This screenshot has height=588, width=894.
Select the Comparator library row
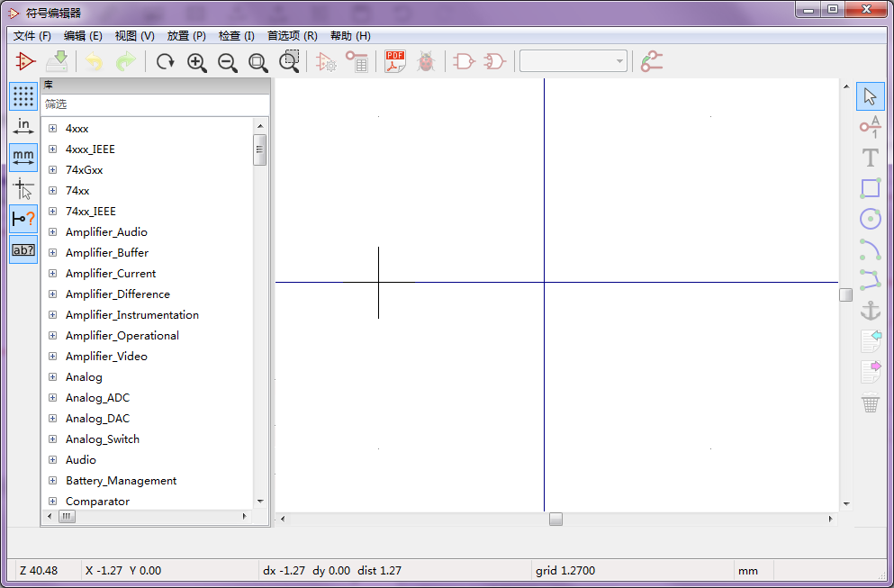click(x=97, y=502)
